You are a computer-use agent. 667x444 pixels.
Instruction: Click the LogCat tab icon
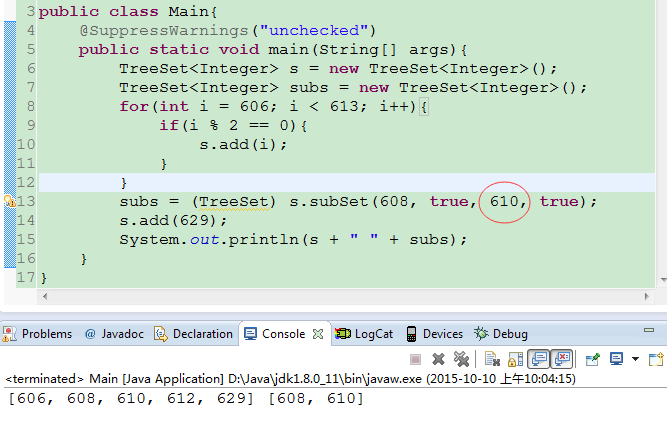point(343,334)
